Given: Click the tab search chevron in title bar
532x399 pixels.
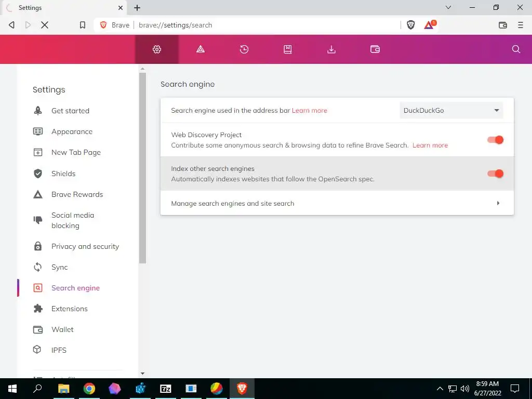Looking at the screenshot, I should [x=448, y=7].
